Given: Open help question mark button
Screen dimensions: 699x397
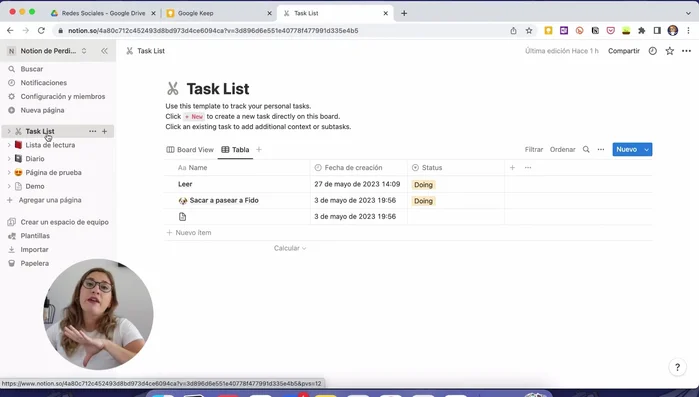Looking at the screenshot, I should click(x=677, y=367).
